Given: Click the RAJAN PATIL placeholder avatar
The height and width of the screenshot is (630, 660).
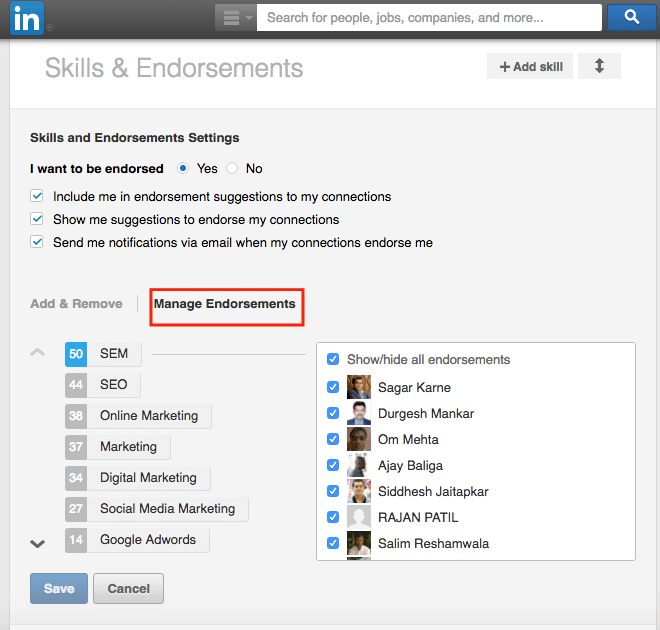Looking at the screenshot, I should 359,517.
